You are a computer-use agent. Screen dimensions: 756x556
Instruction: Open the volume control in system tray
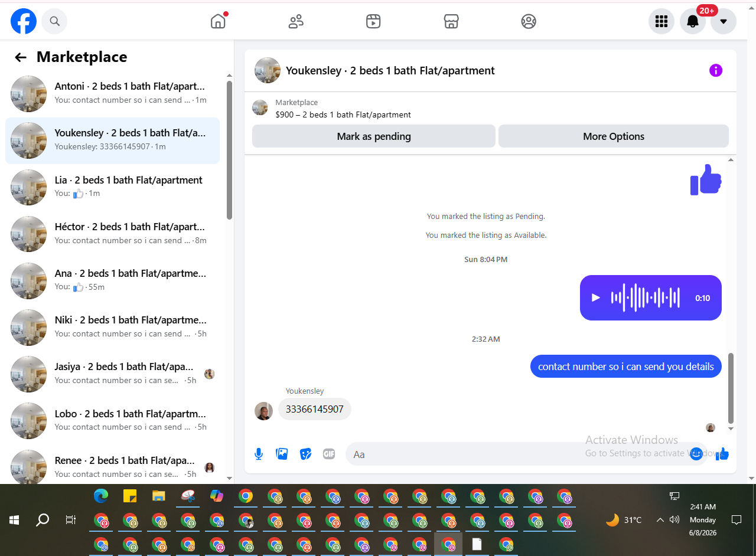pyautogui.click(x=674, y=520)
